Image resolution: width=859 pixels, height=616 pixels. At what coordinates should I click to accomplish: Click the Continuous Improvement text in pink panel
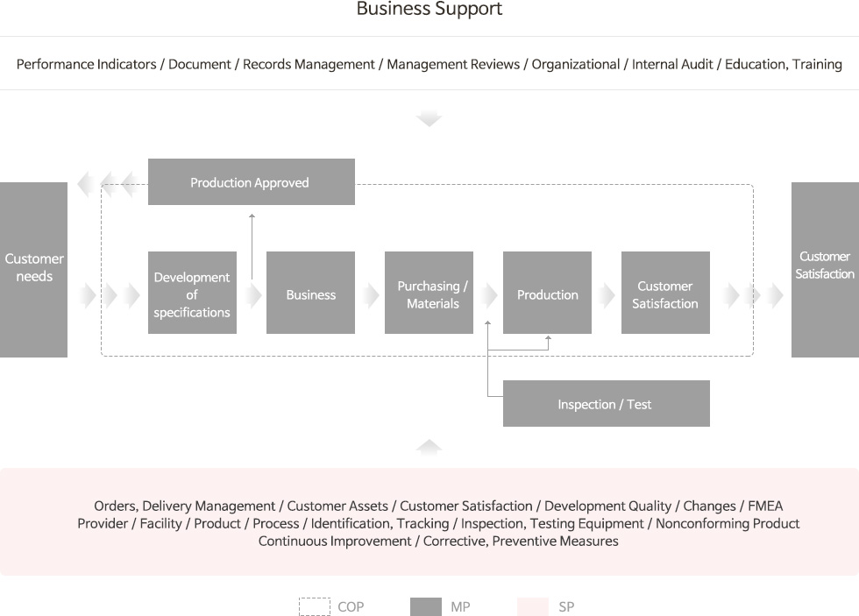[335, 541]
